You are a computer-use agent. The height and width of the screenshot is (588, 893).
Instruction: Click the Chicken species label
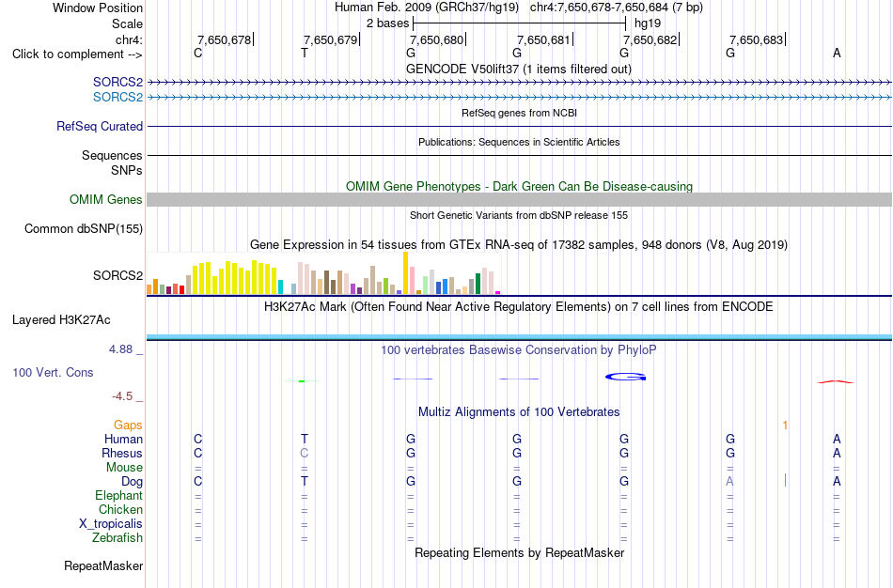(x=120, y=509)
